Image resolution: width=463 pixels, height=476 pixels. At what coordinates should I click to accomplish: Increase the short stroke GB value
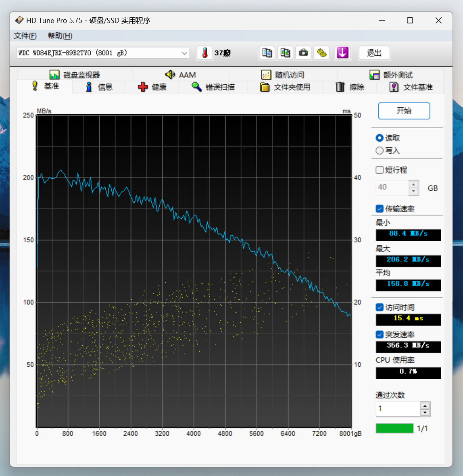click(413, 184)
